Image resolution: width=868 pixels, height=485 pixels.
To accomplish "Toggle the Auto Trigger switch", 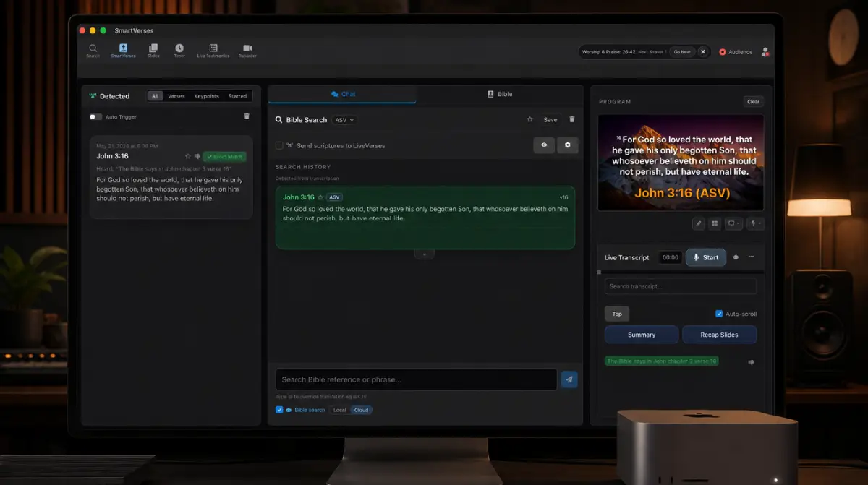I will pyautogui.click(x=95, y=116).
